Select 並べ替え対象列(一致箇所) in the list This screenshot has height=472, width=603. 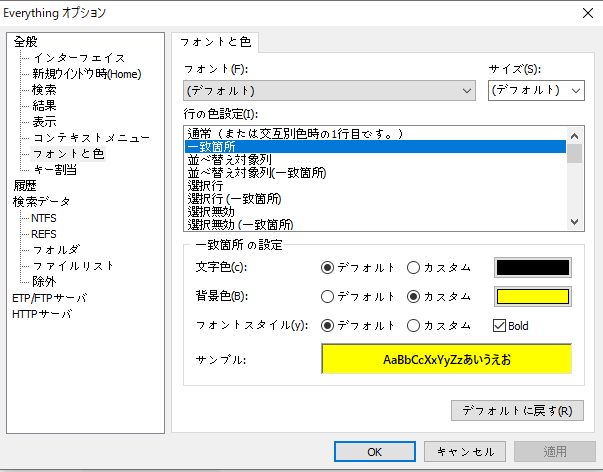click(x=375, y=173)
